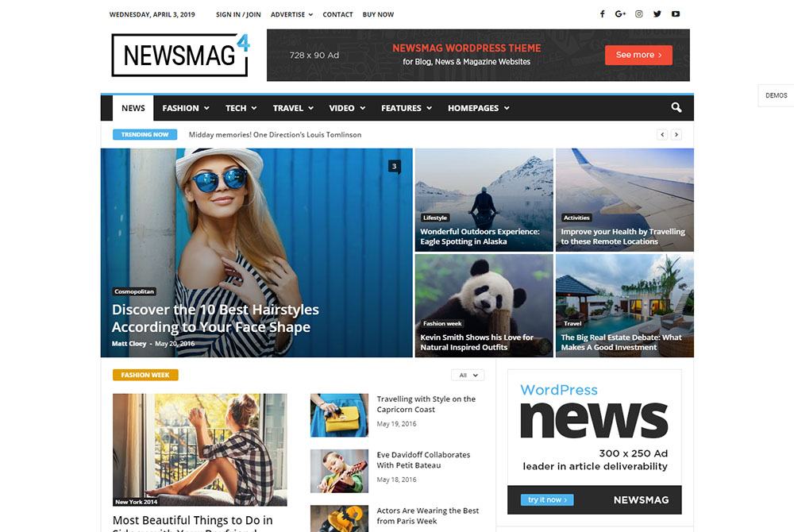Click the Twitter bird icon
Viewport: 794px width, 532px height.
[657, 14]
